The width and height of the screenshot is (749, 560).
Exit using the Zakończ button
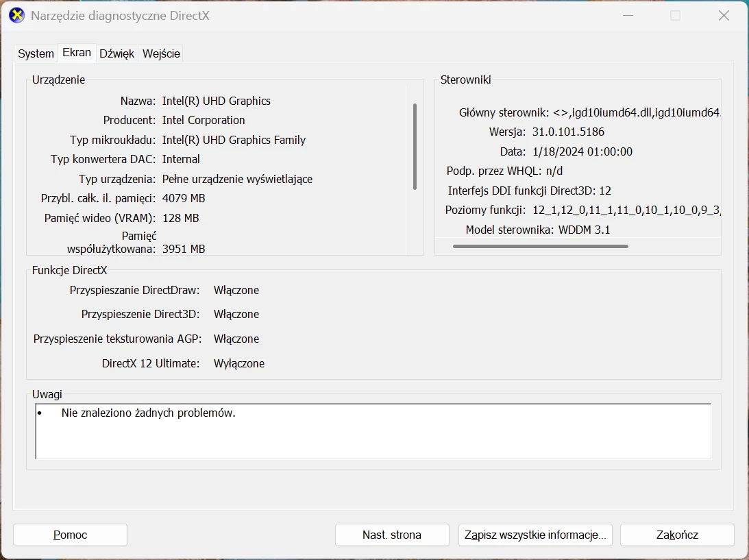pos(676,535)
